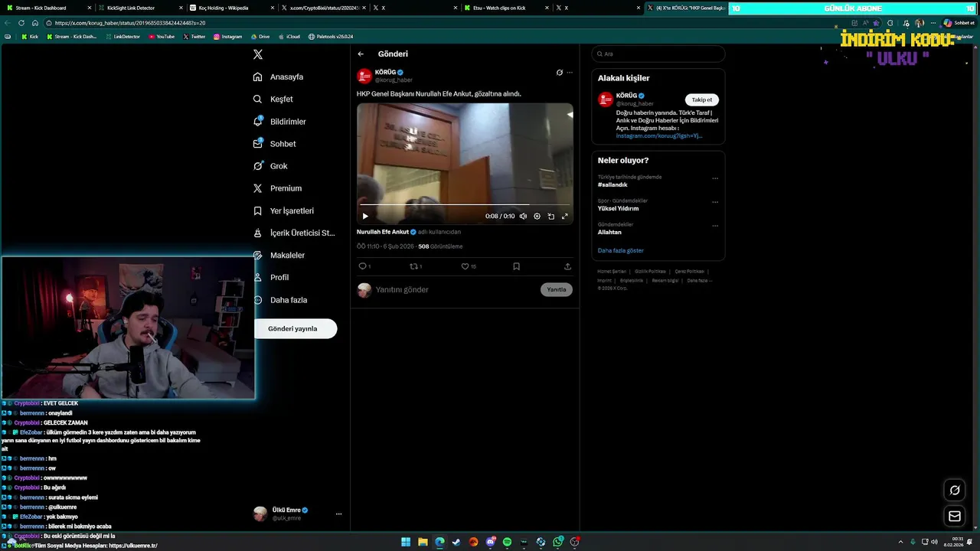The width and height of the screenshot is (980, 551).
Task: Open the more options on KÖRÜG post
Action: pyautogui.click(x=570, y=73)
